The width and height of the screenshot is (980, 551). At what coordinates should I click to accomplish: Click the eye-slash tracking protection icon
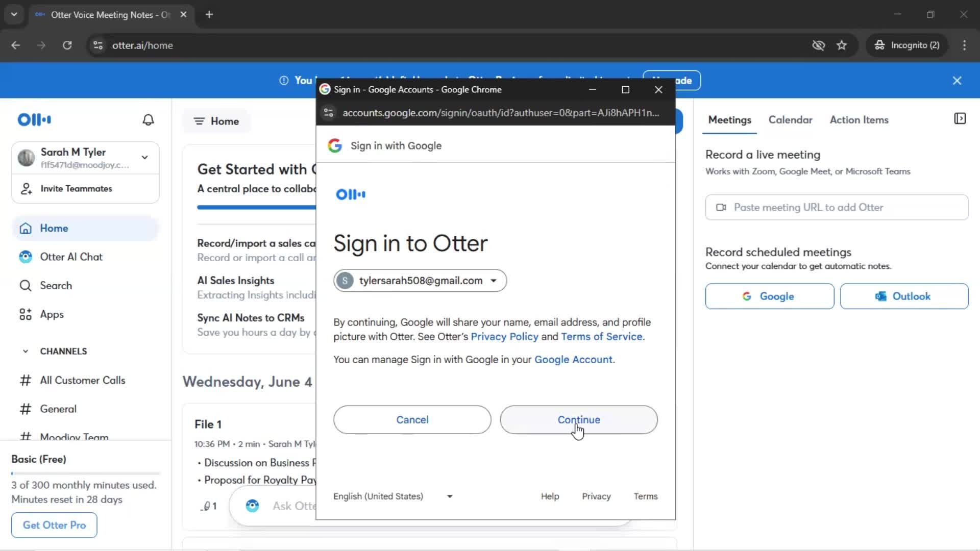coord(818,45)
